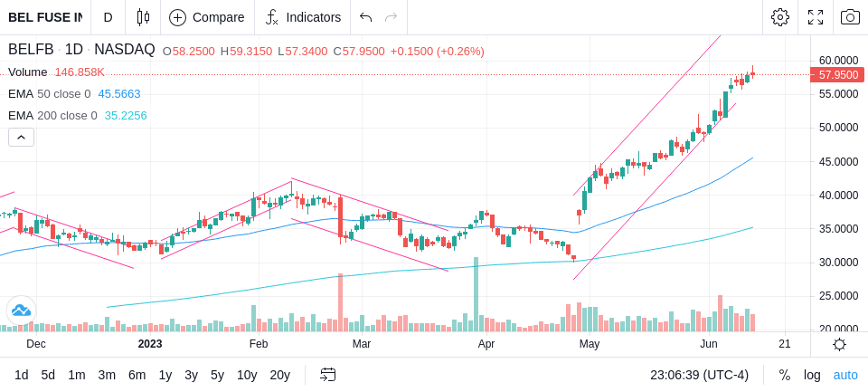Viewport: 868px width, 392px height.
Task: Click the 45.5663 EMA value
Action: [119, 94]
